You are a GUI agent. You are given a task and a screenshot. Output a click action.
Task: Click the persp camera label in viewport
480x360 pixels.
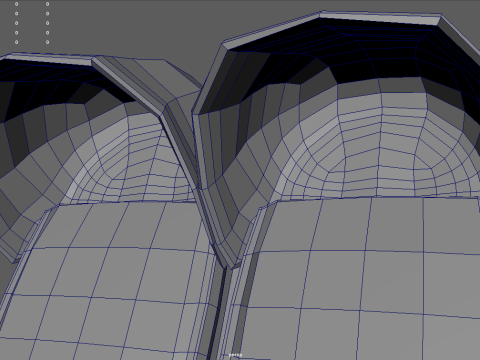236,355
